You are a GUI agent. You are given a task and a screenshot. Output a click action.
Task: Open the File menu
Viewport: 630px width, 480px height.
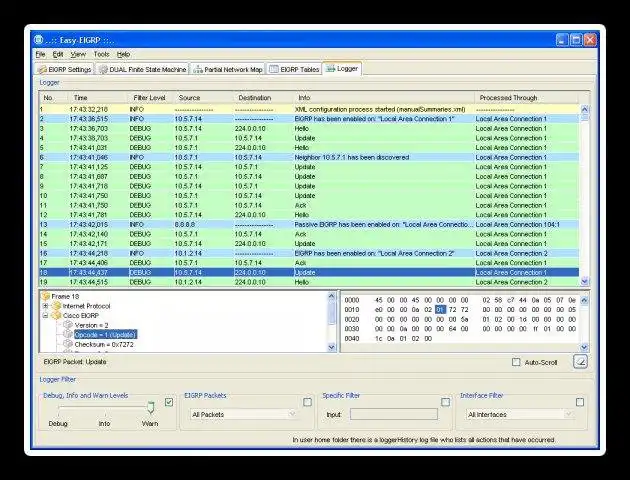41,54
